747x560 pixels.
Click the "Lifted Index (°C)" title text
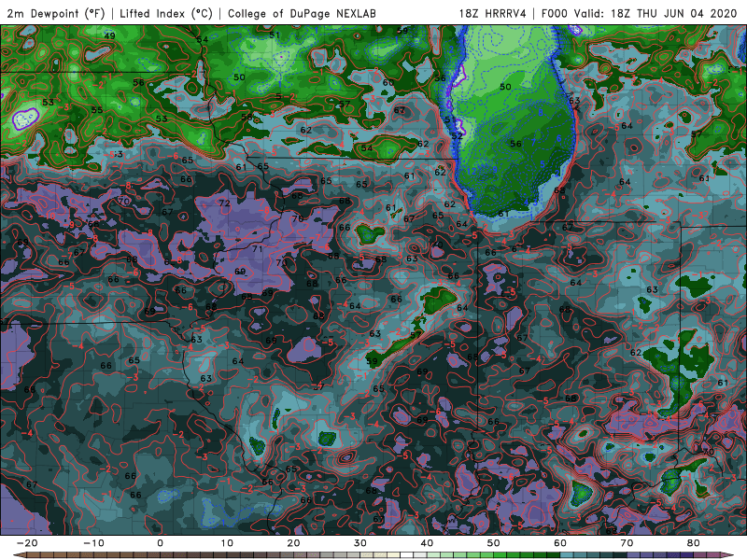(166, 13)
